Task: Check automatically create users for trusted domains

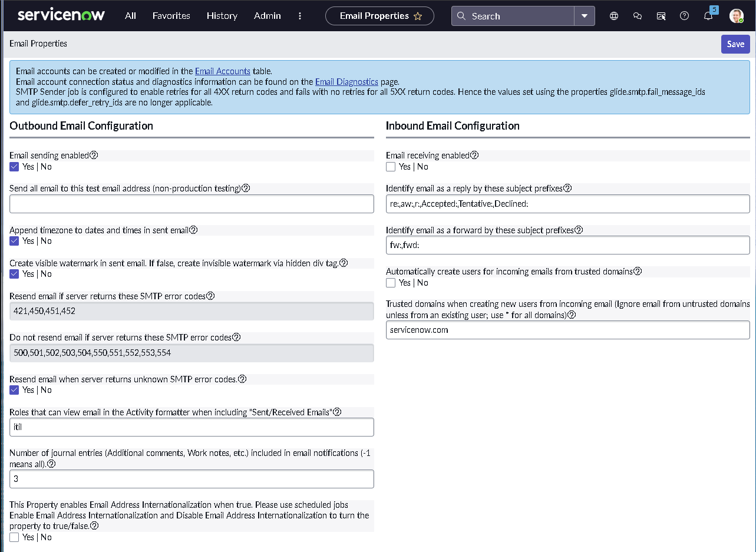Action: point(391,282)
